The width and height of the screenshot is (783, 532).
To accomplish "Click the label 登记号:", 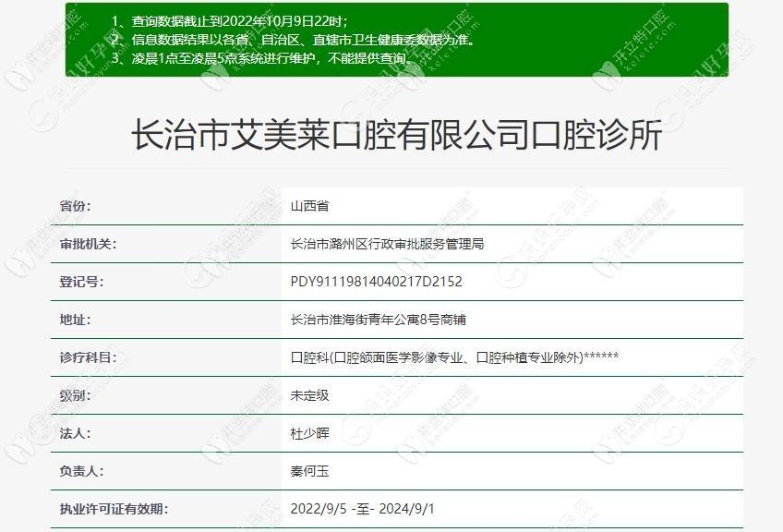I will tap(81, 282).
